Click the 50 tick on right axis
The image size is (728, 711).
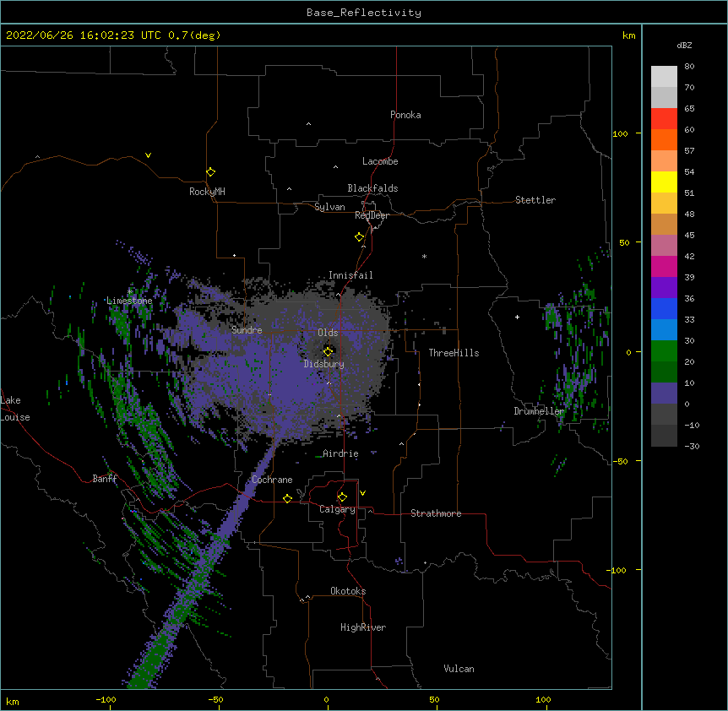pos(624,242)
